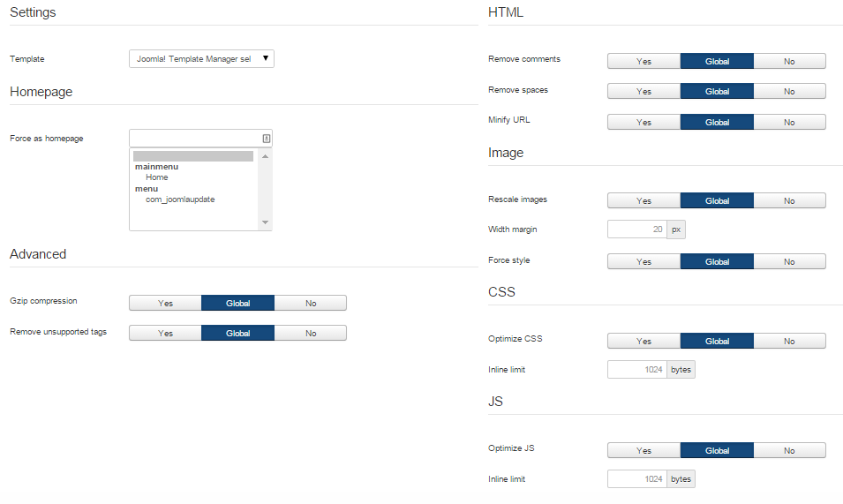The image size is (843, 504).
Task: Open the Template dropdown
Action: (201, 59)
